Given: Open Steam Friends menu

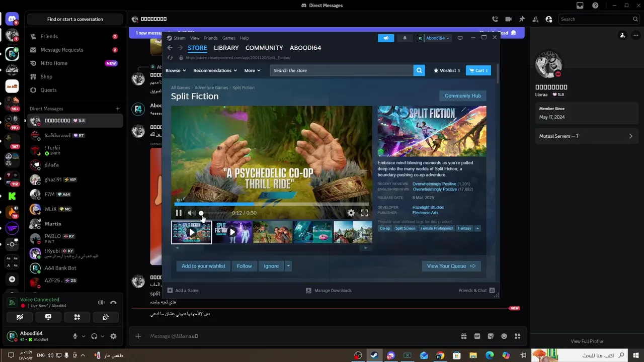Looking at the screenshot, I should 211,38.
